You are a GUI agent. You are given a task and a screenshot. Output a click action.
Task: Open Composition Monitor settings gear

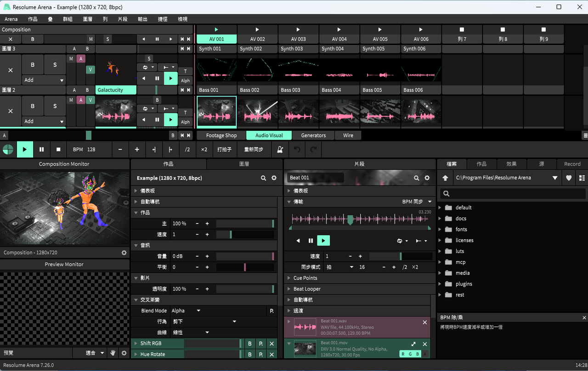click(x=124, y=253)
